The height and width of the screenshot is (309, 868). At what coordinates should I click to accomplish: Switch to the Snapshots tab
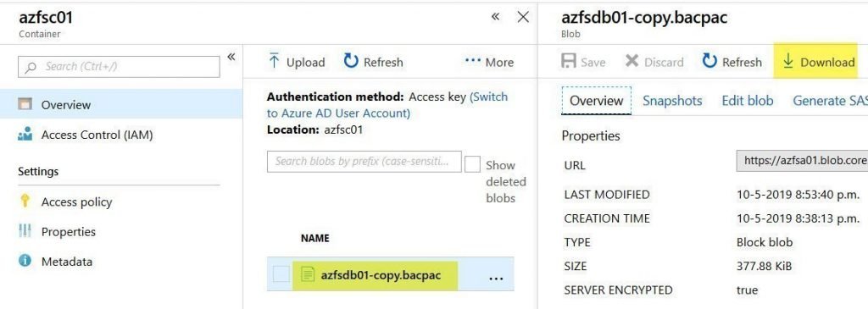click(672, 101)
